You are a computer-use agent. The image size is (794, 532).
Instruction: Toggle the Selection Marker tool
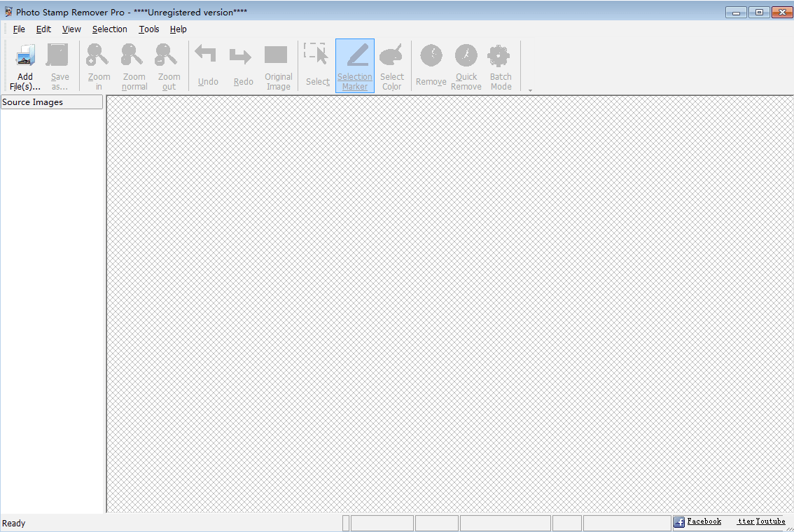pyautogui.click(x=355, y=66)
